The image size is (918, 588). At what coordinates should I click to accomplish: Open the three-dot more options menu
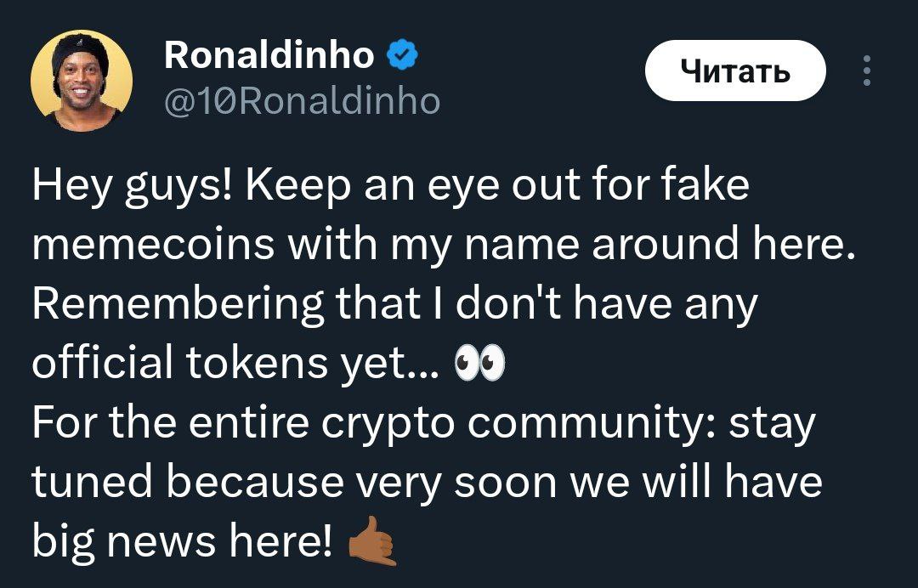tap(866, 71)
